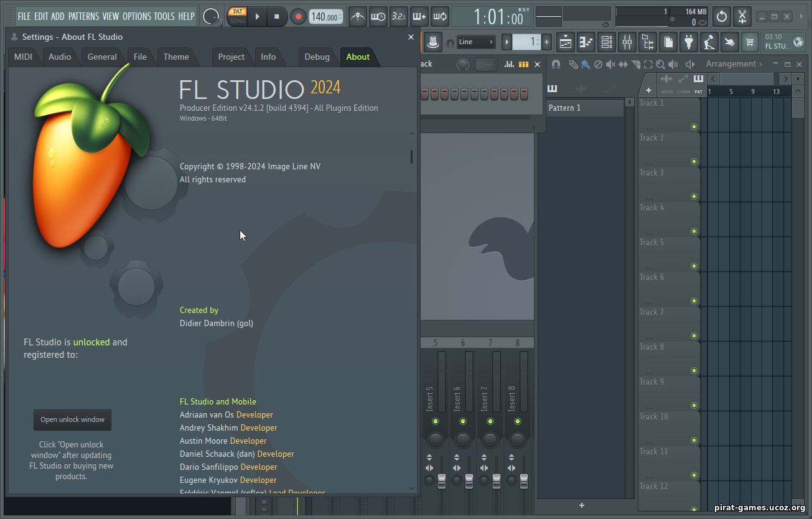
Task: Switch to PAT mode toggle
Action: (x=238, y=12)
